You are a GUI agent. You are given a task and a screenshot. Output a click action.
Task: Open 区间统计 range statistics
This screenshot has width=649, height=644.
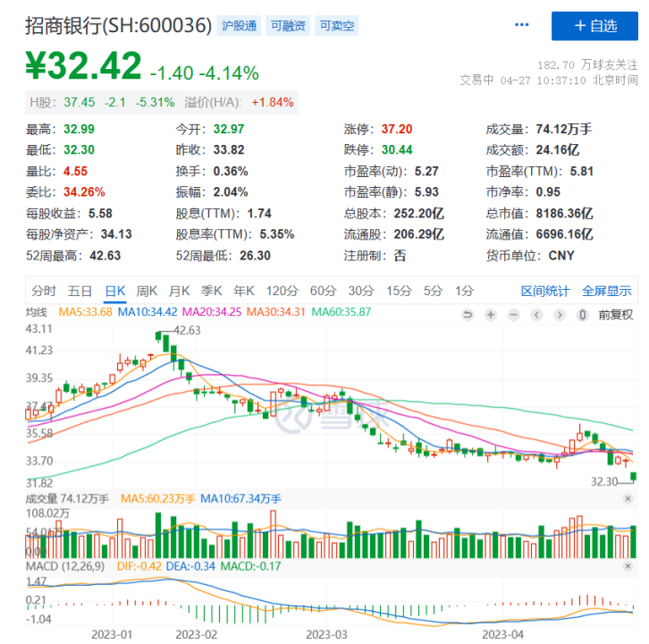(x=545, y=292)
